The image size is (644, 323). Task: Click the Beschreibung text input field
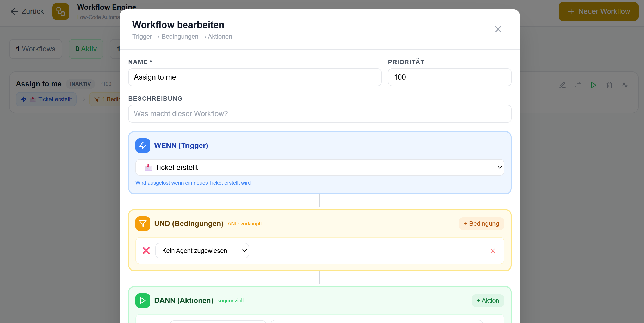[319, 114]
